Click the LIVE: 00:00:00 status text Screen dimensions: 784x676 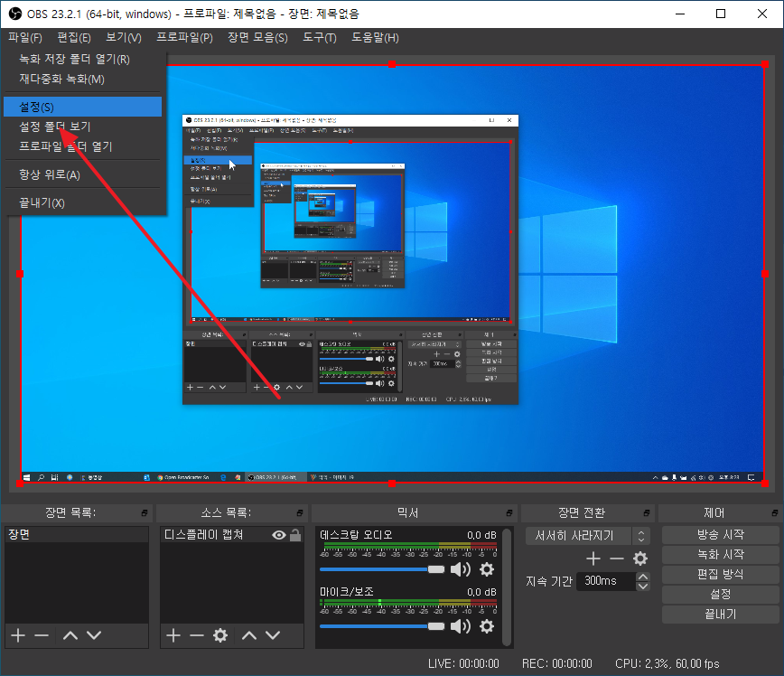pos(463,664)
